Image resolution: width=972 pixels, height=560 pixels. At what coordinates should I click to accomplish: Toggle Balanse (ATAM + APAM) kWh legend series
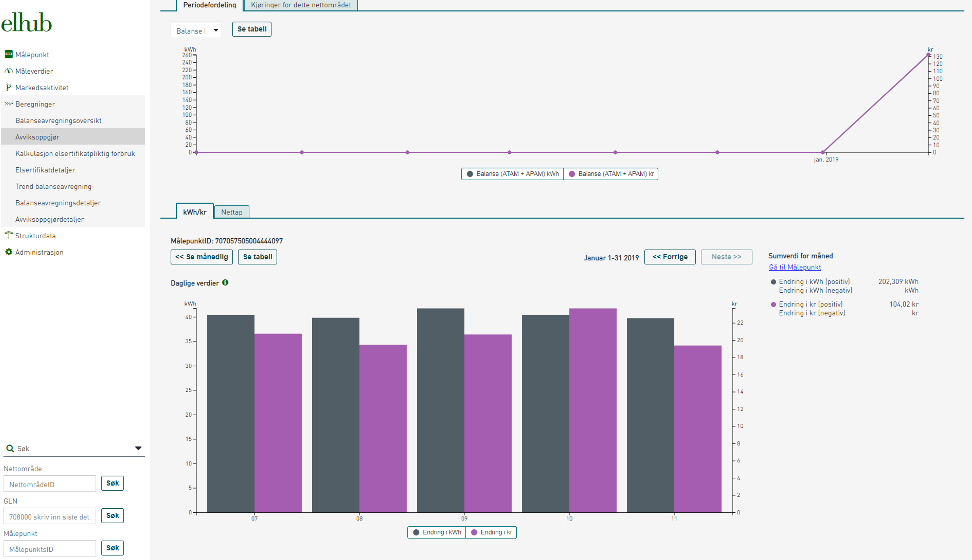(x=513, y=174)
